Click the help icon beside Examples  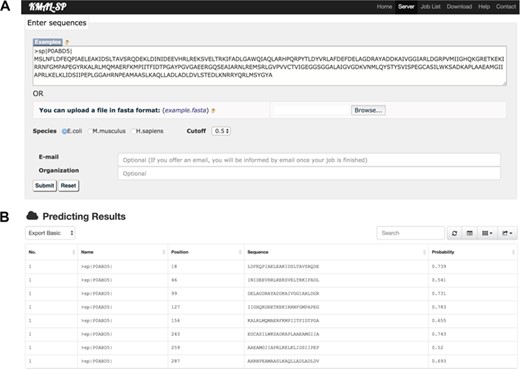tap(67, 42)
